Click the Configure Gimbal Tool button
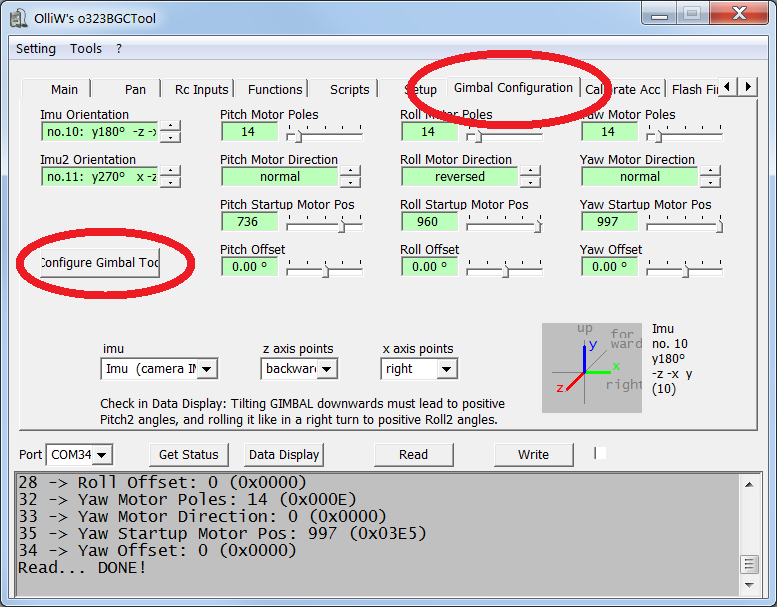The image size is (777, 607). (99, 263)
